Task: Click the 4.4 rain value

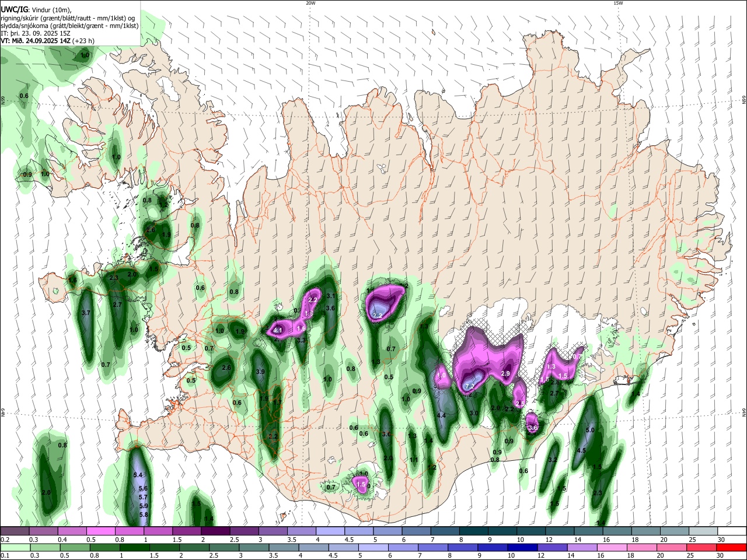Action: tap(441, 415)
